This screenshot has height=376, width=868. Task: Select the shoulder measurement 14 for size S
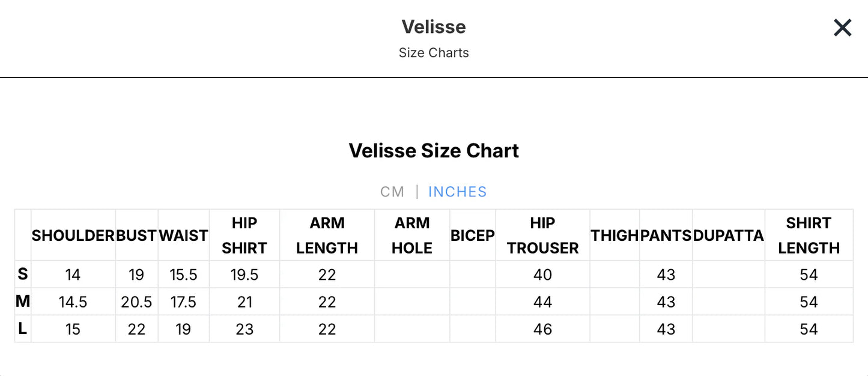[73, 274]
